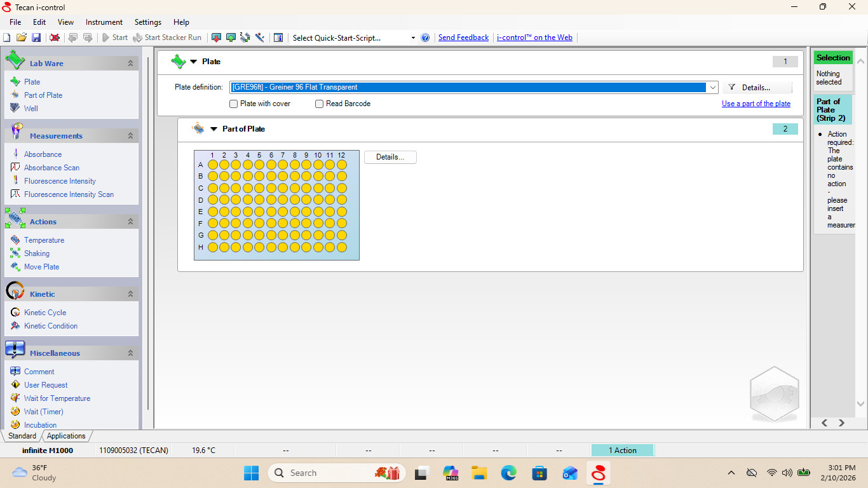Open Microsoft Edge from the taskbar

[x=509, y=473]
